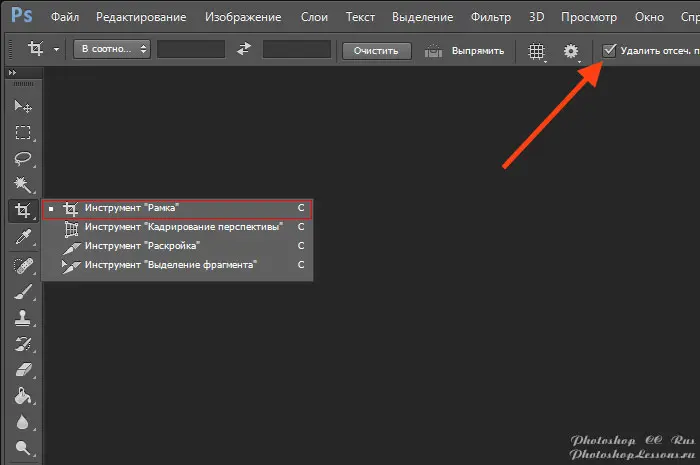This screenshot has height=465, width=700.
Task: Click the swap width and height arrows
Action: (x=243, y=50)
